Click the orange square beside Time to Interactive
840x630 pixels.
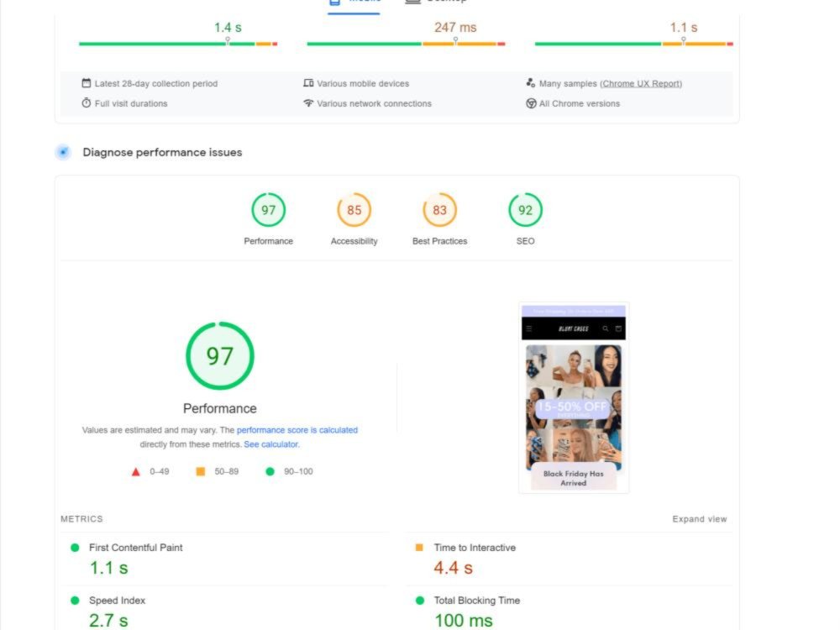click(x=419, y=548)
